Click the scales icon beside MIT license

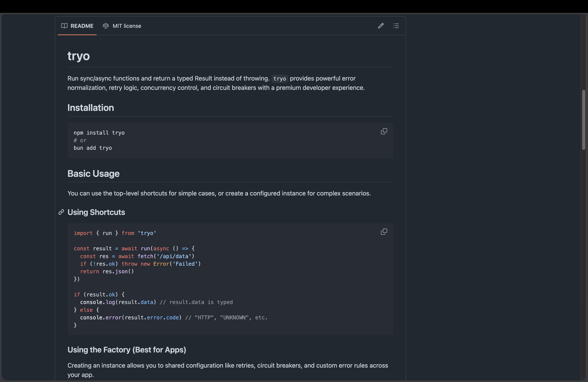(x=106, y=26)
